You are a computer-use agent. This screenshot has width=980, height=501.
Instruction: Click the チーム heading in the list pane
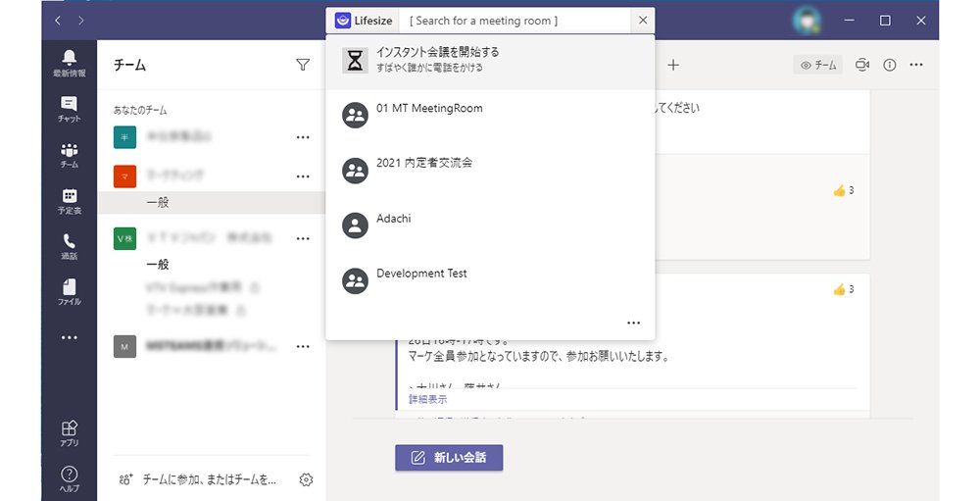pos(130,65)
